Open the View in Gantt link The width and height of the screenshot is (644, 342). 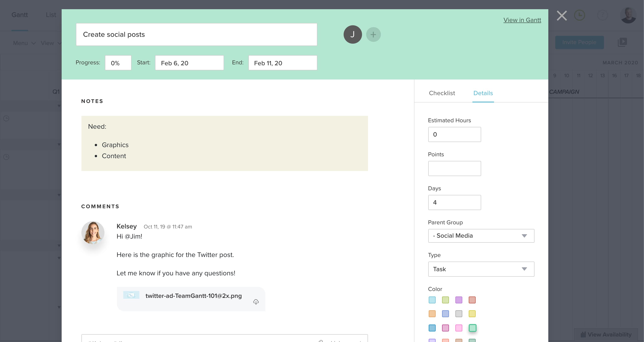tap(522, 20)
